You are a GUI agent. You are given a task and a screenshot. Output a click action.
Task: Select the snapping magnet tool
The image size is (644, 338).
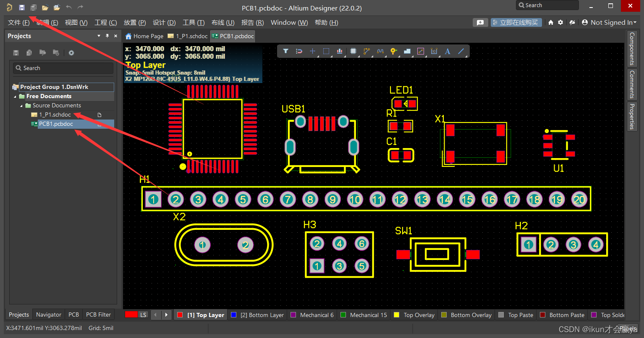299,51
